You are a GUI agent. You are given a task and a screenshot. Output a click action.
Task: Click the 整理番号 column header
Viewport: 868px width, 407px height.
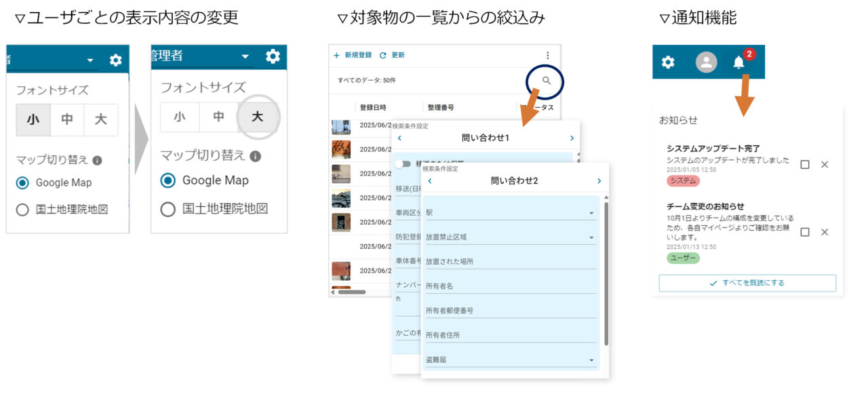point(441,107)
